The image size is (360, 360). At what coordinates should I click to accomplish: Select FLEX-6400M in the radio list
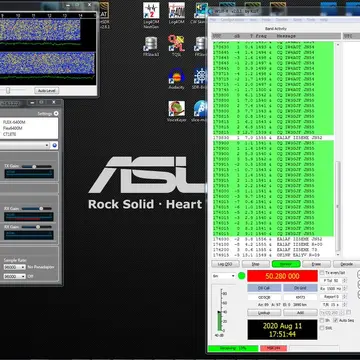14,122
